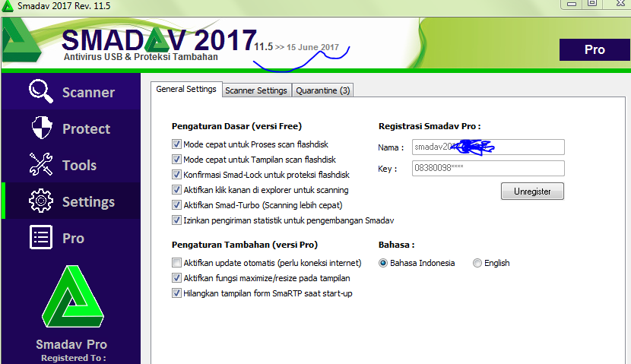Open Tools section label
Image resolution: width=631 pixels, height=364 pixels.
(x=79, y=166)
